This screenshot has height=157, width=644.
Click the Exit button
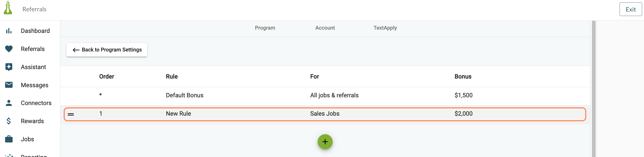point(630,9)
